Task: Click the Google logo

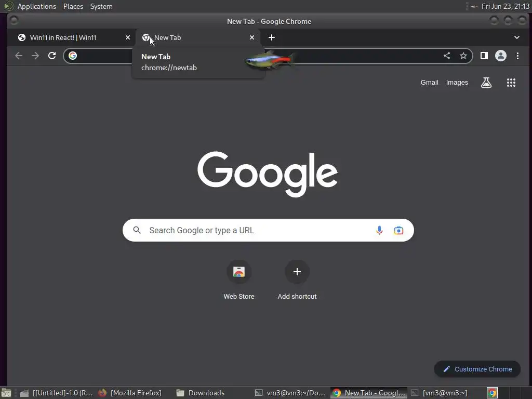Action: pyautogui.click(x=268, y=174)
